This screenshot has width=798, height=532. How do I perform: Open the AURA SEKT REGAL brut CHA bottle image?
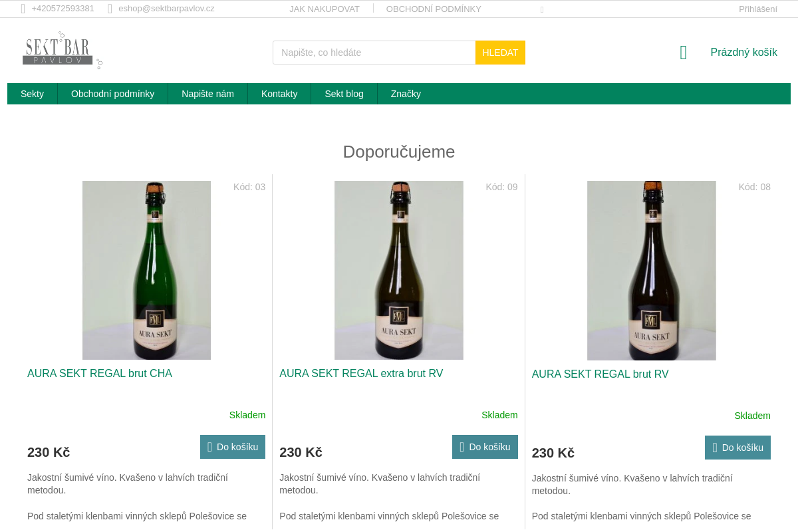point(146,270)
